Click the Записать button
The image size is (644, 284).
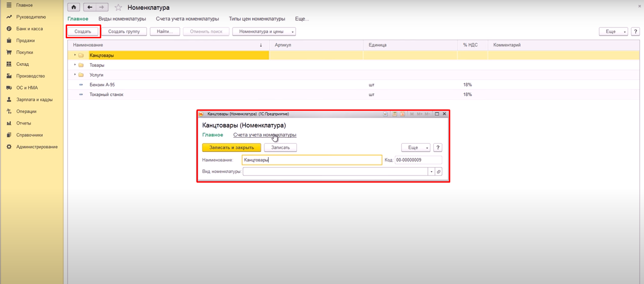[x=280, y=147]
